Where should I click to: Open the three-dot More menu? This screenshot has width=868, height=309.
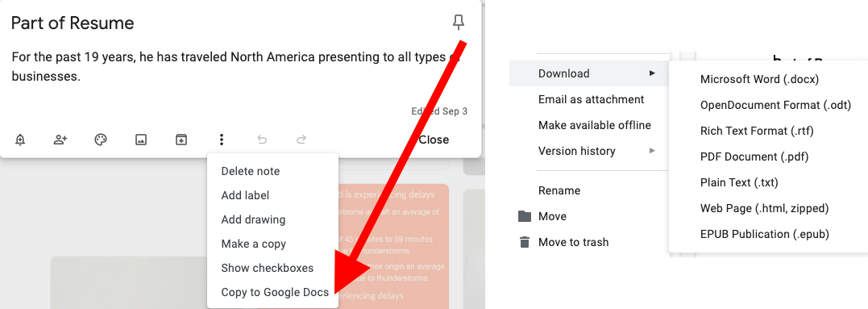[x=222, y=140]
